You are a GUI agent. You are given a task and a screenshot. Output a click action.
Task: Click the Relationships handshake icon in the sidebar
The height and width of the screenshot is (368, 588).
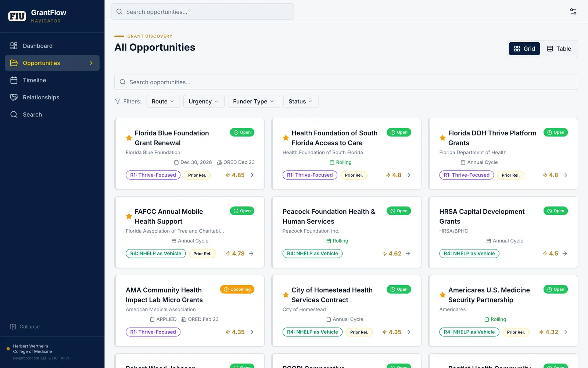pos(14,97)
